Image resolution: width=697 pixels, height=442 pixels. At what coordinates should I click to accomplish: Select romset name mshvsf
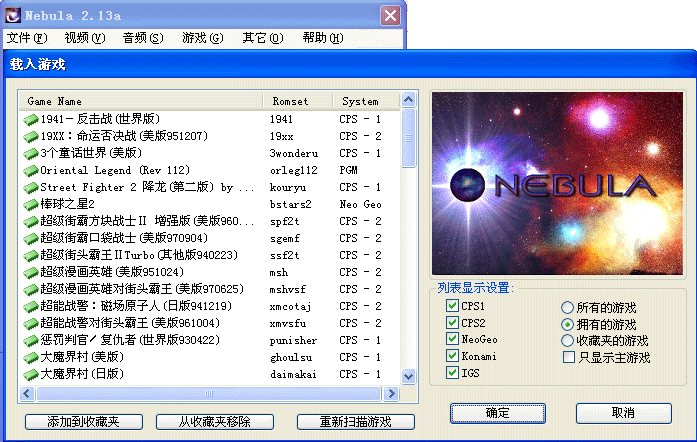pos(288,289)
